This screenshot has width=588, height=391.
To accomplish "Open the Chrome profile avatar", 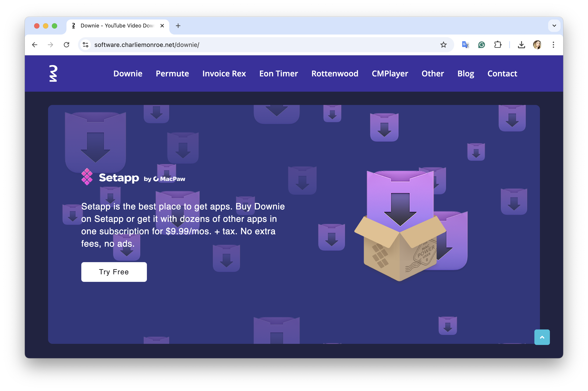I will pos(537,45).
